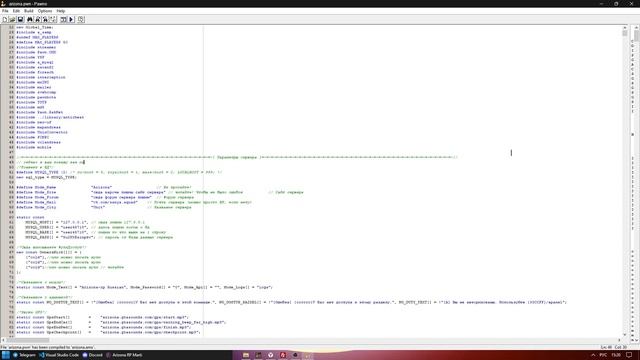Click the editor's scroll down arrow
The image size is (640, 360).
[624, 334]
